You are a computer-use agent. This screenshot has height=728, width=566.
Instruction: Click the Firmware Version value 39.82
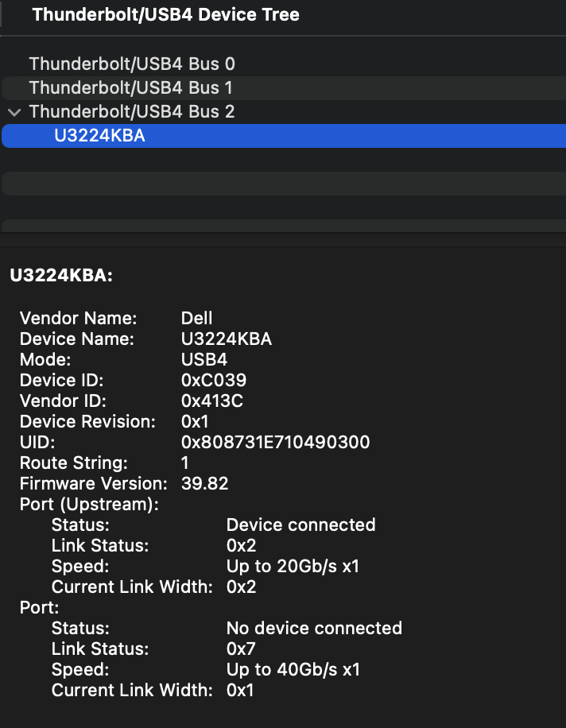205,483
